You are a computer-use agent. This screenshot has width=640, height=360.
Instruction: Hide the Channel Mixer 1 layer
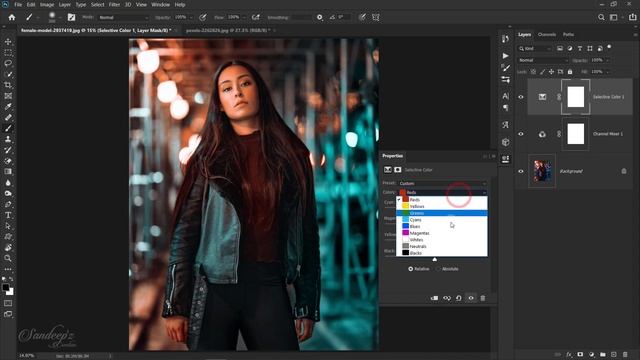pyautogui.click(x=521, y=134)
